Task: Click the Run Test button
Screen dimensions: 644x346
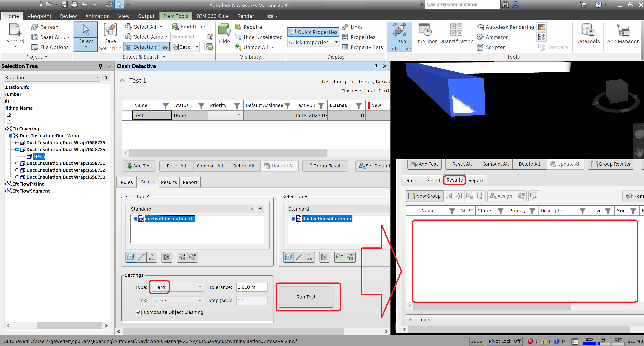Action: pyautogui.click(x=306, y=297)
